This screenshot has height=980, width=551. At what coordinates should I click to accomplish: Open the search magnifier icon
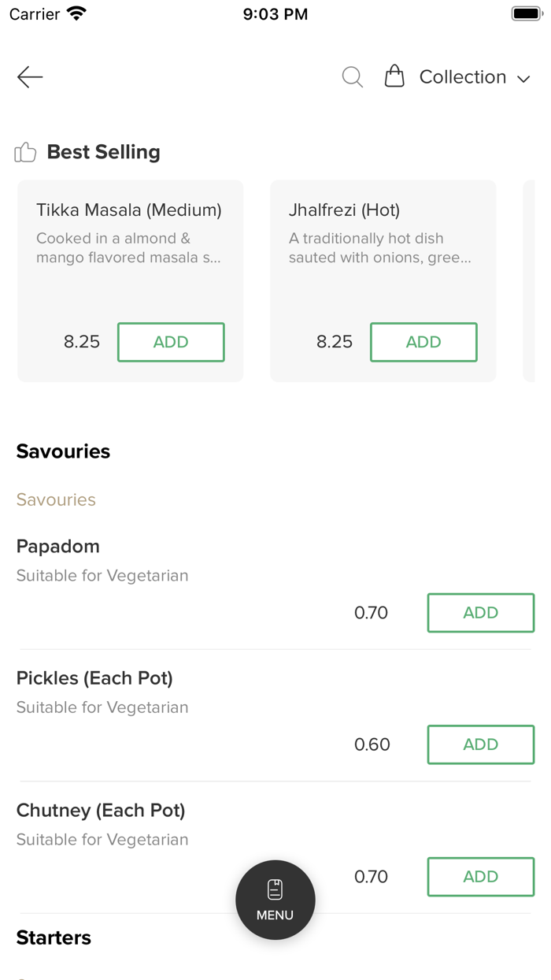click(x=352, y=76)
